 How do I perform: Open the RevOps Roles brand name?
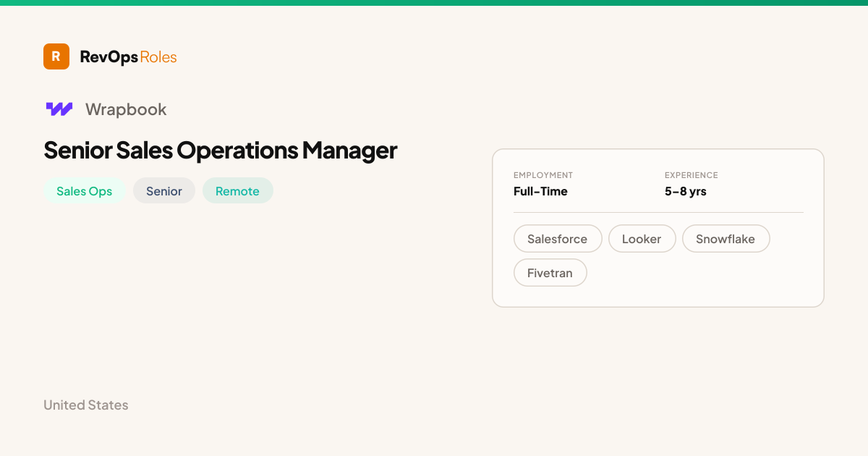[x=128, y=57]
